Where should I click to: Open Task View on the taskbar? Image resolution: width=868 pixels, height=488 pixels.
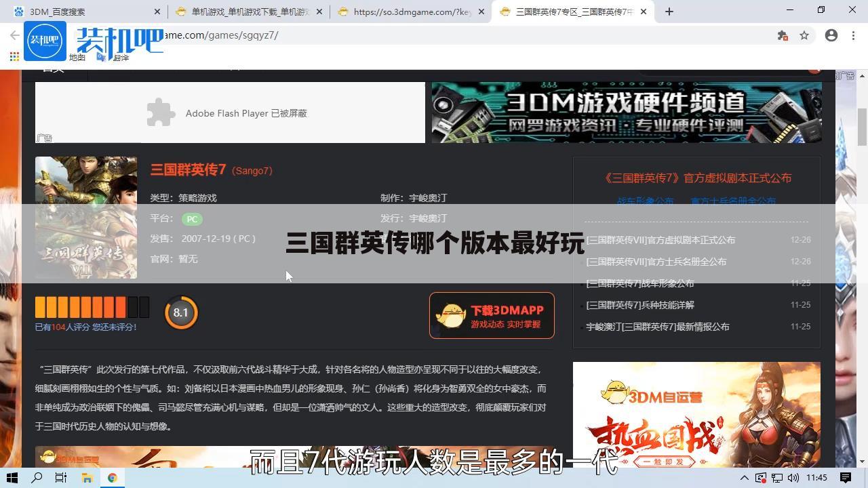tap(61, 478)
